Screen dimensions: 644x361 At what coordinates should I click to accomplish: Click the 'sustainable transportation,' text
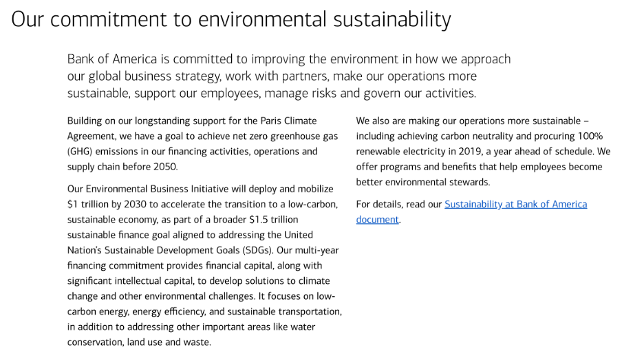[285, 311]
